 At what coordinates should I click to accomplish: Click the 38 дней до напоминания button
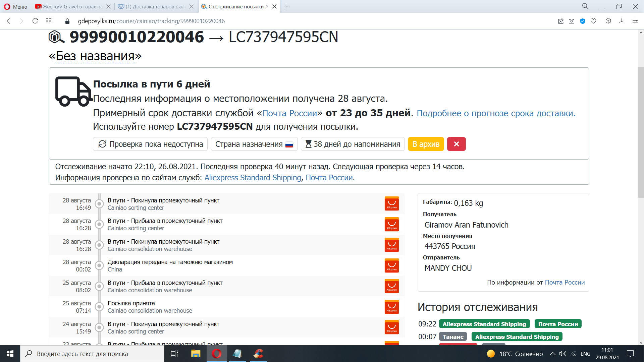pyautogui.click(x=353, y=144)
